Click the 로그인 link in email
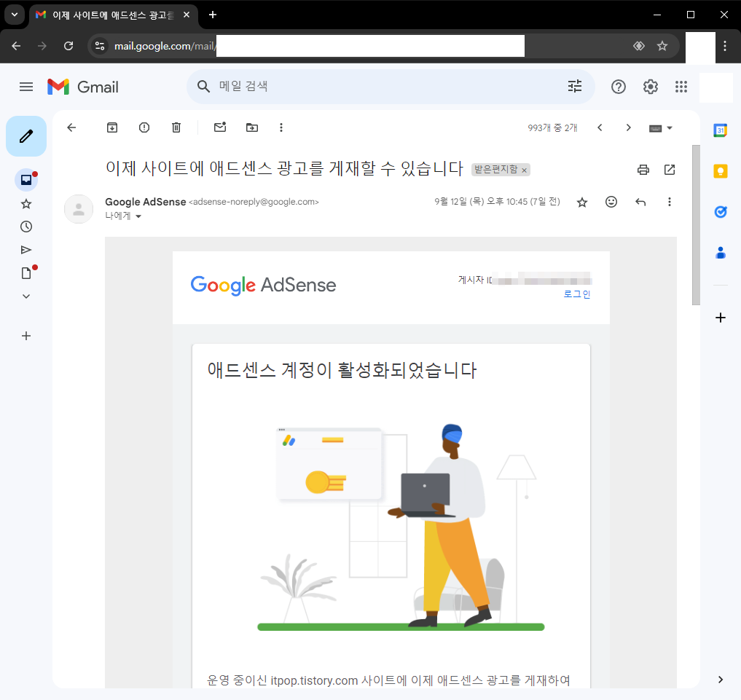 577,294
